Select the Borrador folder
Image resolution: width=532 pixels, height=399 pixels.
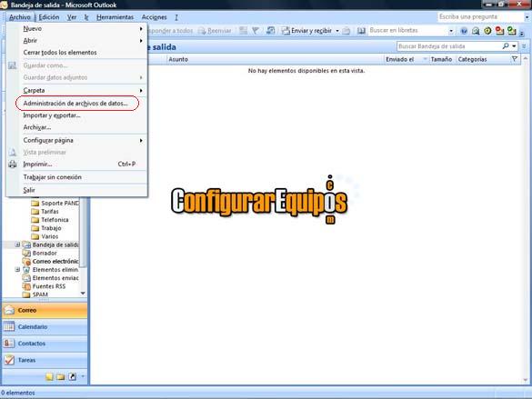pyautogui.click(x=40, y=253)
